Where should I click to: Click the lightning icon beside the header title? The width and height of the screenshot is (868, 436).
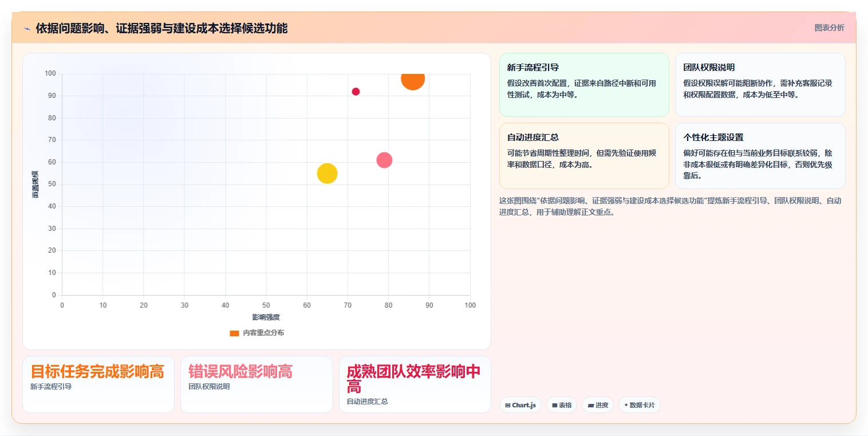[x=27, y=29]
